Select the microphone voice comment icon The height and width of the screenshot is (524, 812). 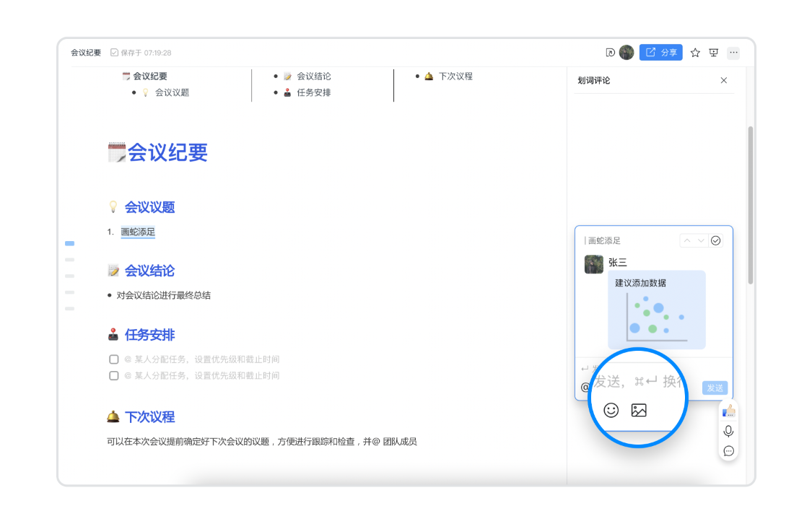coord(728,431)
